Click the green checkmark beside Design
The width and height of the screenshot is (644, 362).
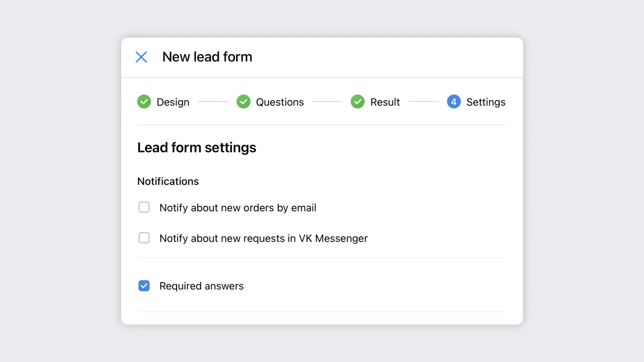tap(144, 102)
